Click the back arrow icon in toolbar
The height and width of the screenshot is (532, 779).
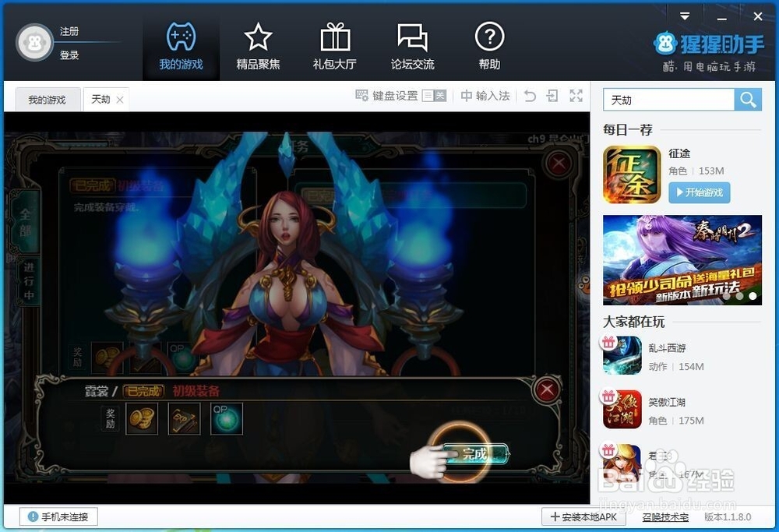tap(530, 95)
